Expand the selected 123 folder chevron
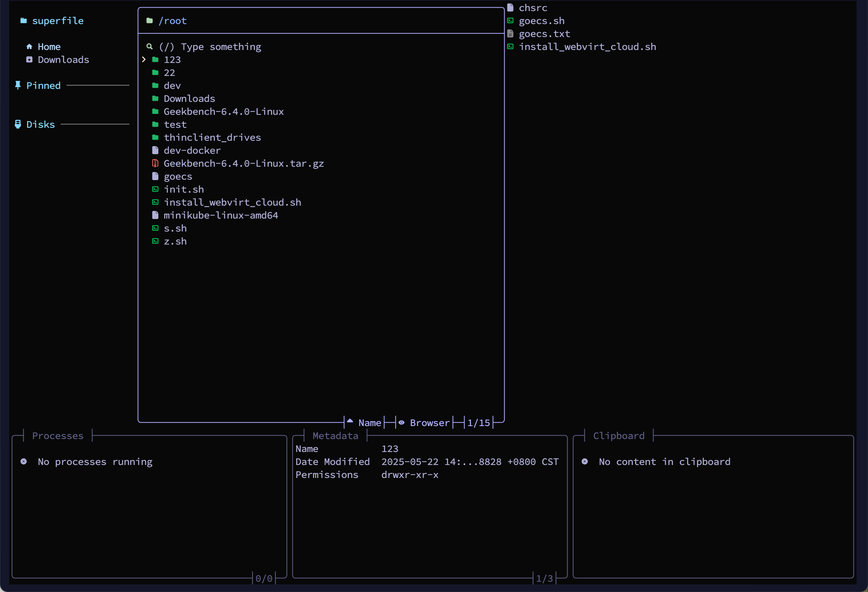Image resolution: width=868 pixels, height=592 pixels. [x=144, y=60]
